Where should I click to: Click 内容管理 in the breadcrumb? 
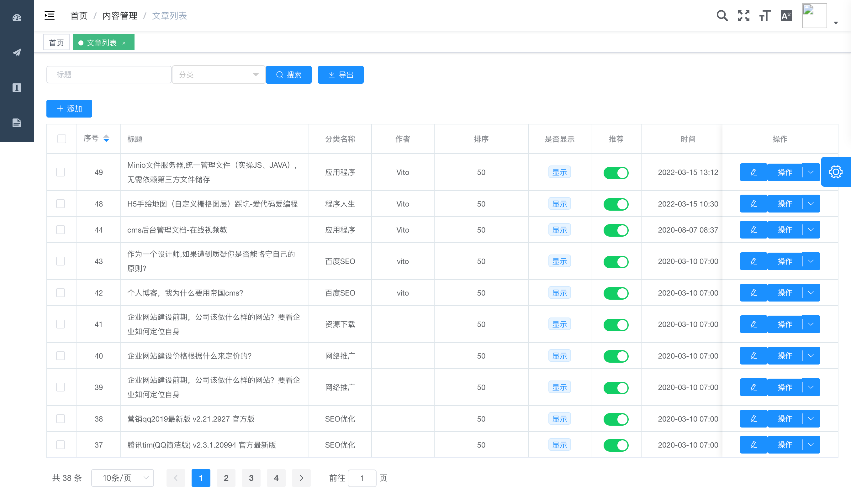[120, 16]
